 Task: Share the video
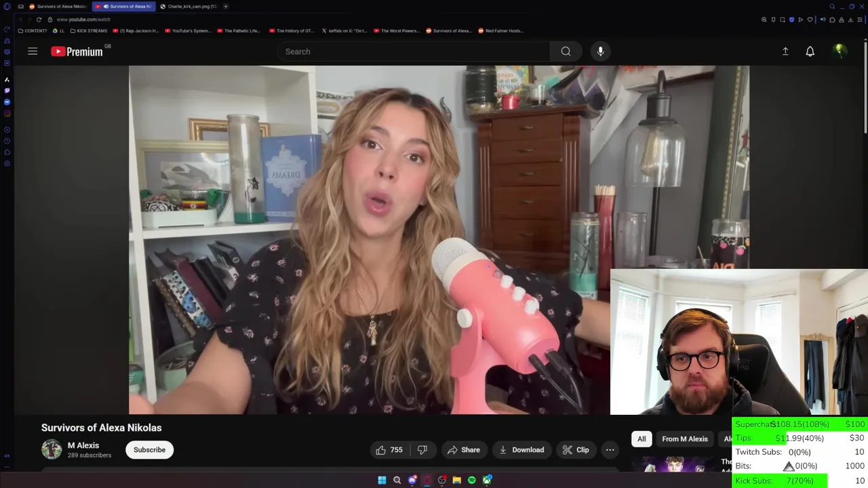click(464, 450)
